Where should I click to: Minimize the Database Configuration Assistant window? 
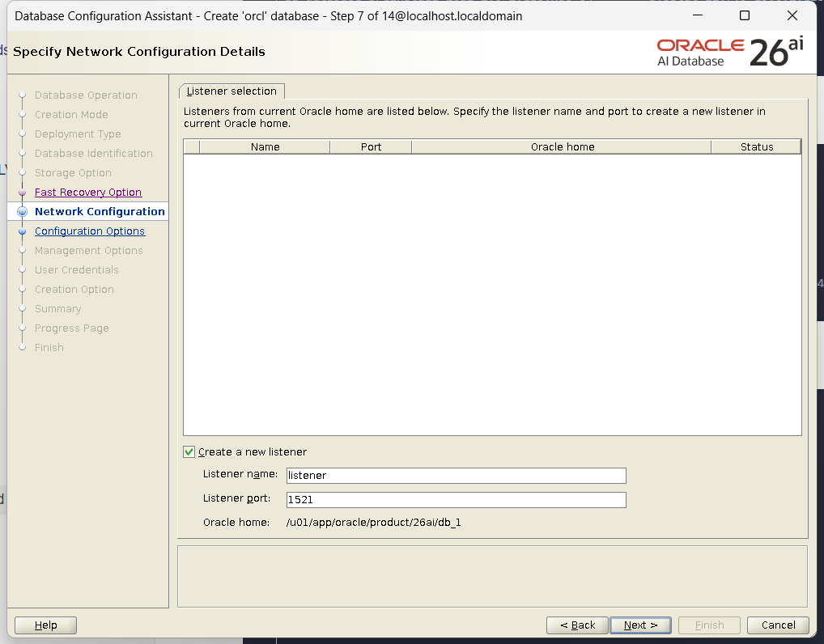(x=698, y=15)
